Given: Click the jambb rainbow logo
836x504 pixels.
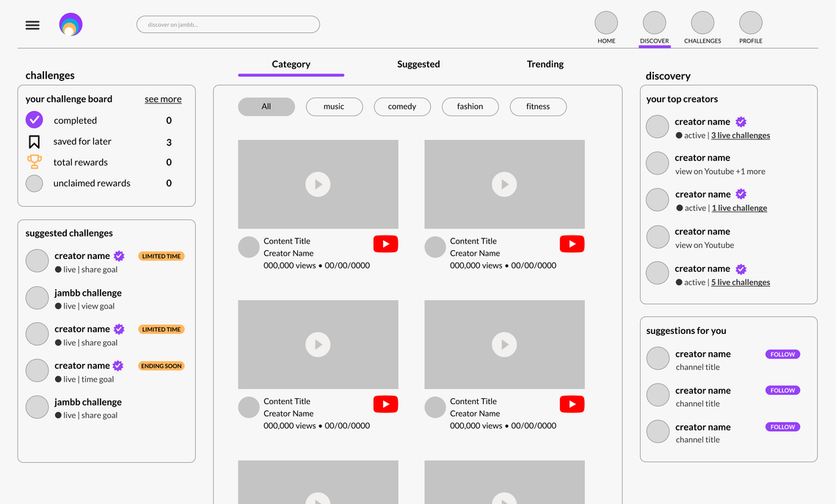Looking at the screenshot, I should [x=70, y=24].
